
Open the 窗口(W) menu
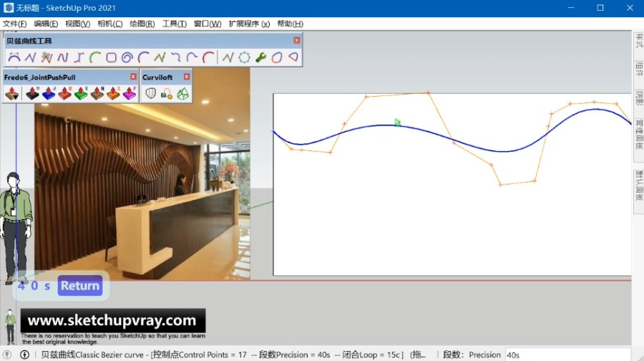tap(208, 24)
